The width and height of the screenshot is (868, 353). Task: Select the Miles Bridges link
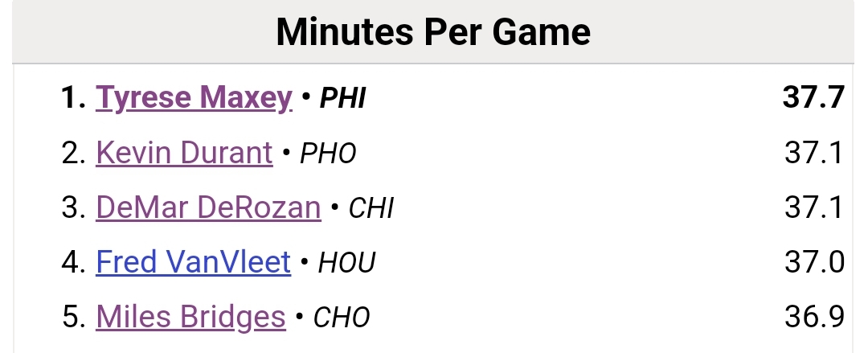[x=191, y=317]
